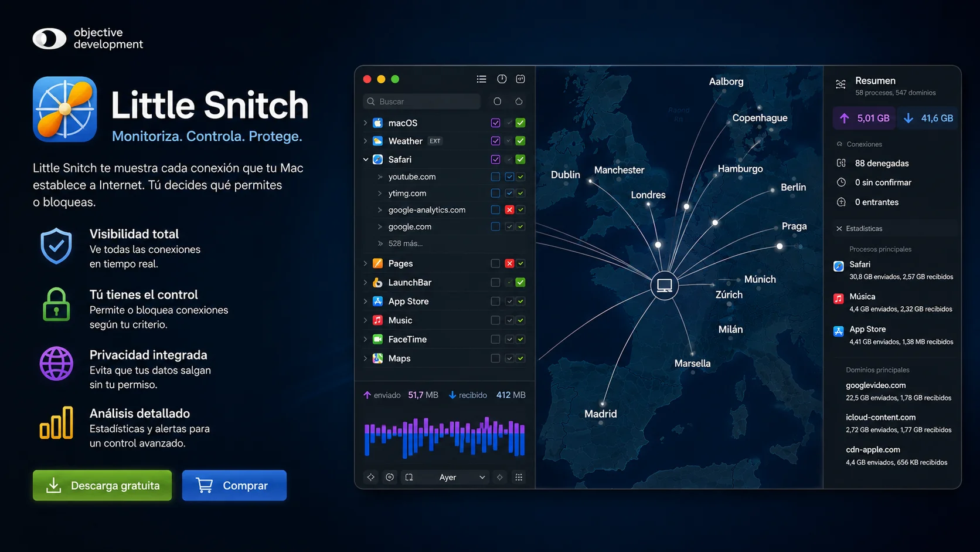Click the grid dots icon in bottom bar
The width and height of the screenshot is (980, 552).
[x=519, y=478]
